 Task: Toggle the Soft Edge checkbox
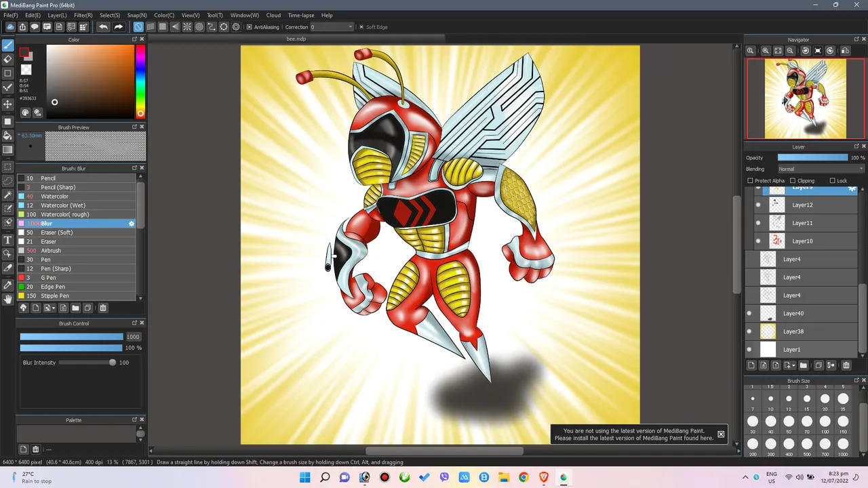tap(361, 27)
